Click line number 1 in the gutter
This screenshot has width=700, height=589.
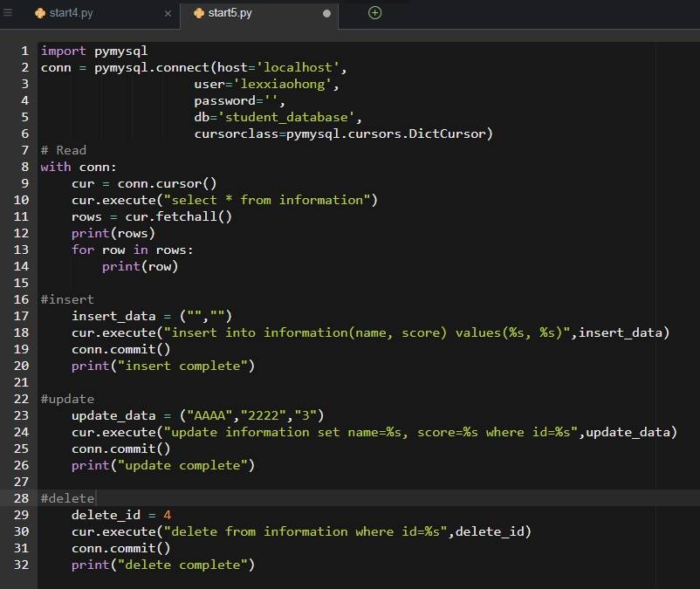pyautogui.click(x=25, y=51)
